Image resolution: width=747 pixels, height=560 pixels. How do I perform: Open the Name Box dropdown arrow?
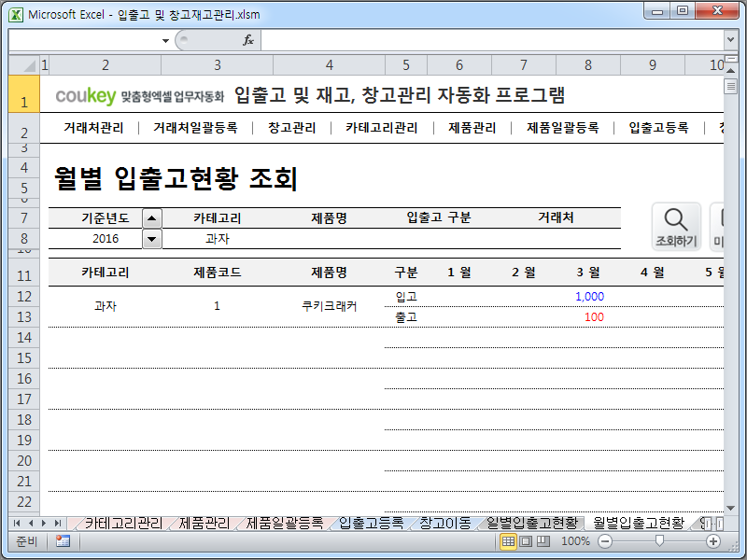[165, 40]
